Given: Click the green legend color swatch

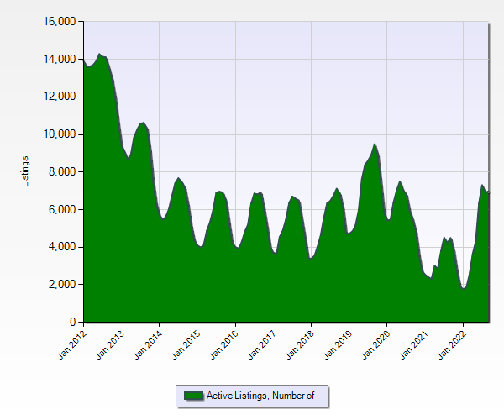Looking at the screenshot, I should 193,396.
